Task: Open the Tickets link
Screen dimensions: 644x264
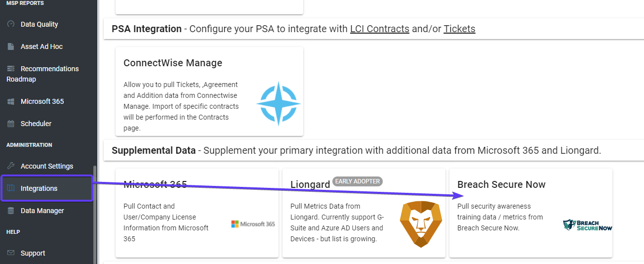Action: click(x=459, y=29)
